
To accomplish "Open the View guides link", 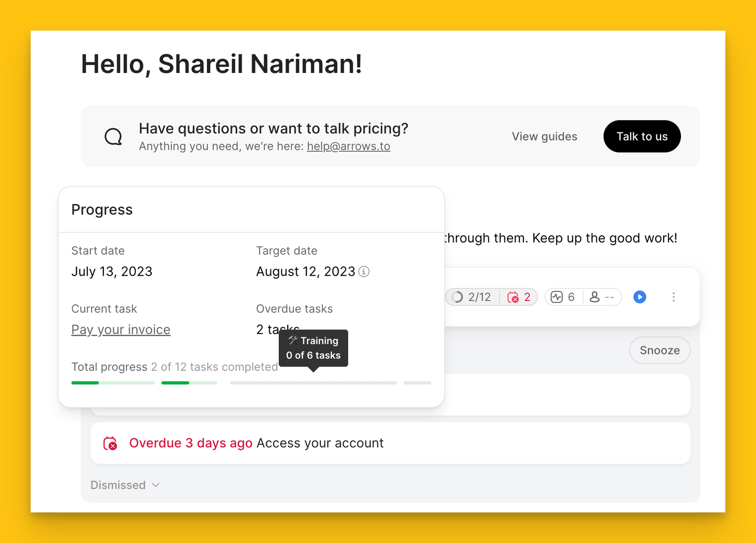I will [544, 137].
